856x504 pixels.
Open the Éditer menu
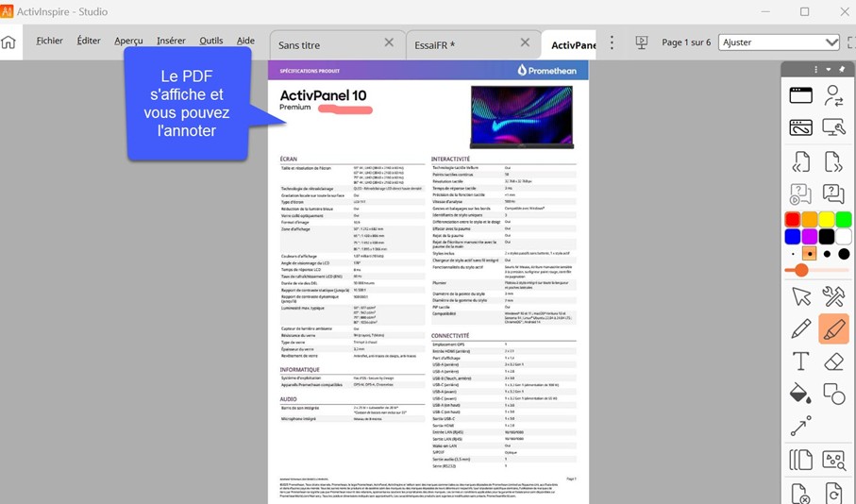tap(89, 41)
